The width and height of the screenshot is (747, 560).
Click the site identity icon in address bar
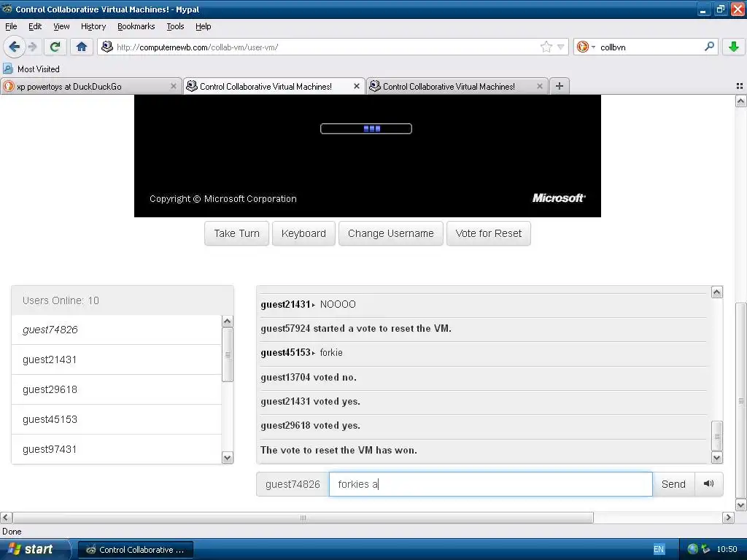(x=107, y=47)
